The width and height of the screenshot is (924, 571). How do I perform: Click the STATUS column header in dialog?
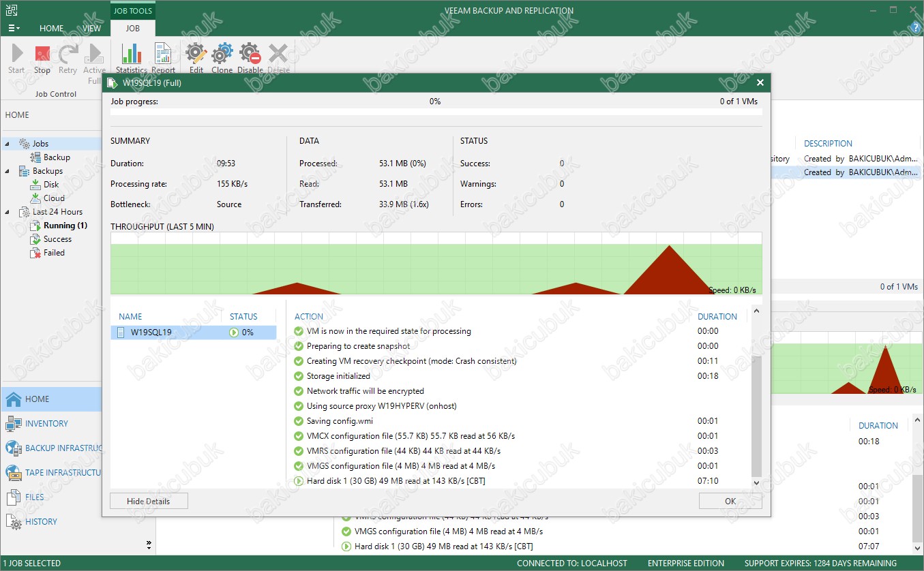[243, 317]
